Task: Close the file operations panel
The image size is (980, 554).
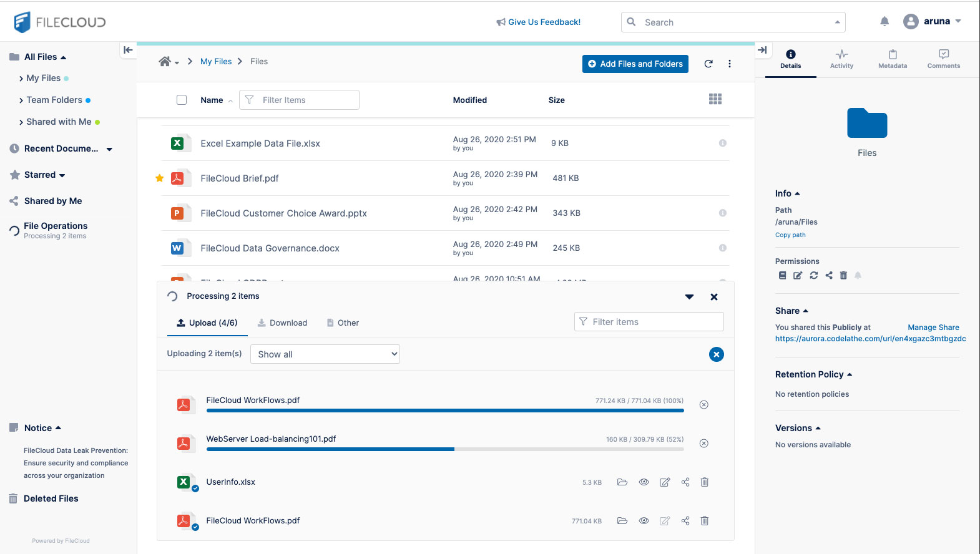Action: [714, 297]
